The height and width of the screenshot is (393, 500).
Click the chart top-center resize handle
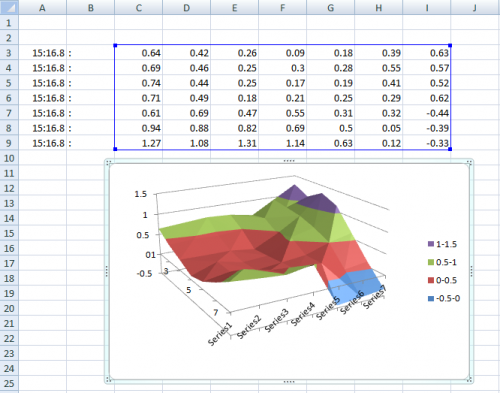[289, 161]
